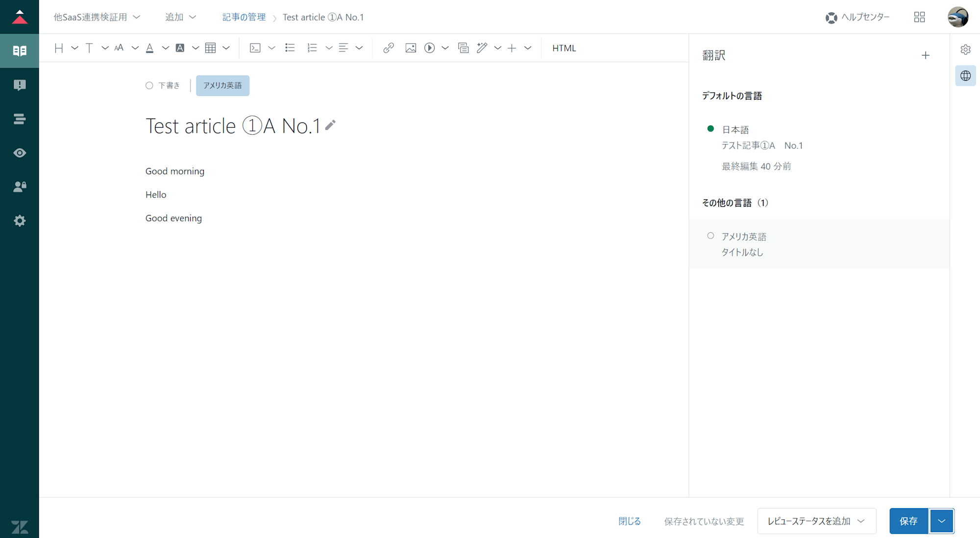Image resolution: width=980 pixels, height=538 pixels.
Task: Expand the text style T dropdown arrow
Action: point(105,48)
